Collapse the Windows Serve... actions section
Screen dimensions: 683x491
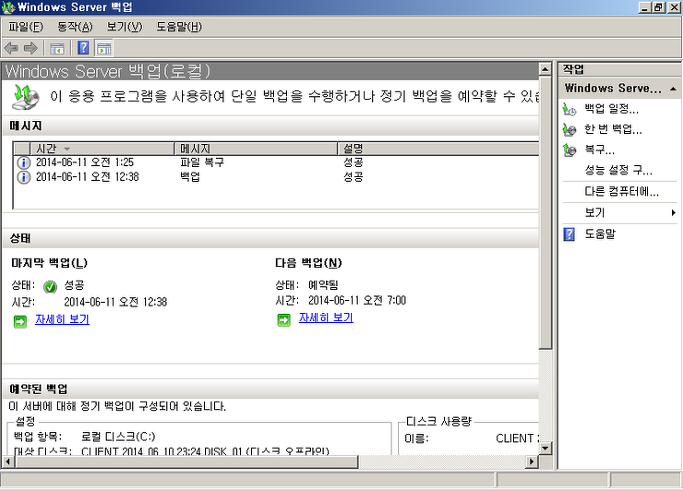[x=673, y=89]
